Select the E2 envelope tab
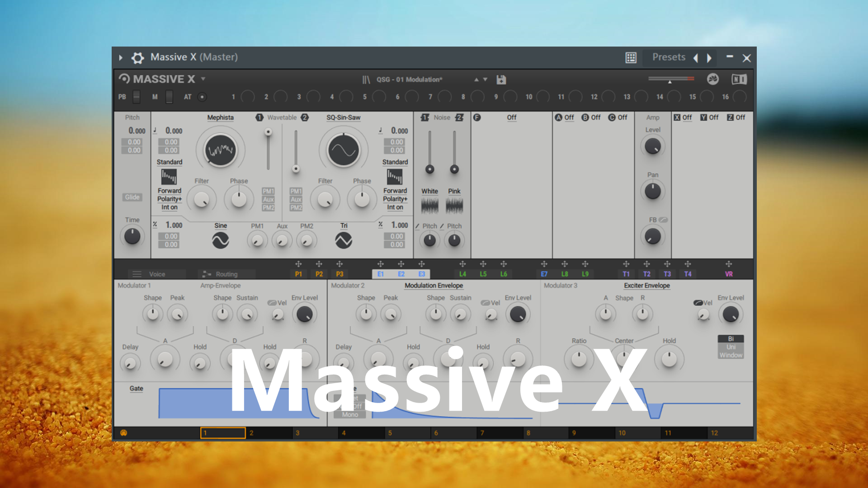Image resolution: width=868 pixels, height=488 pixels. tap(401, 274)
